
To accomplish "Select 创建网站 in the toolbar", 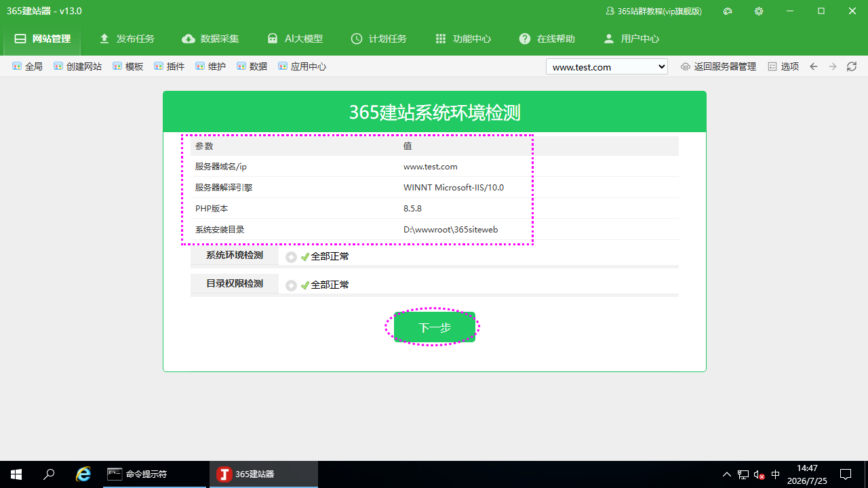I will [x=77, y=66].
